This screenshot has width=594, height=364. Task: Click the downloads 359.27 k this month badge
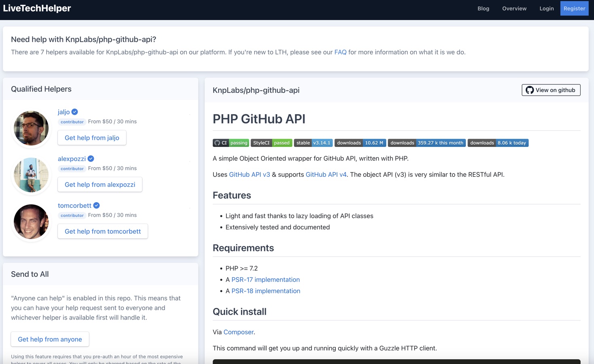(x=427, y=143)
